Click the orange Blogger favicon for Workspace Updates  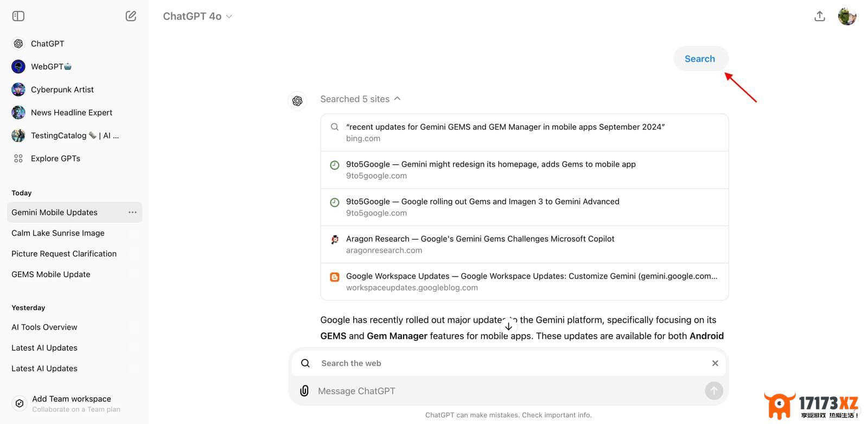tap(335, 277)
